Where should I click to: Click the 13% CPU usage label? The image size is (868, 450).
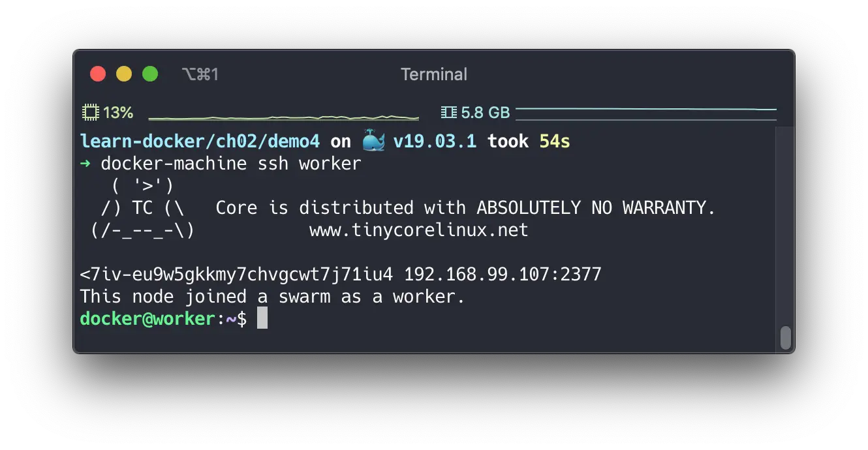[x=117, y=112]
